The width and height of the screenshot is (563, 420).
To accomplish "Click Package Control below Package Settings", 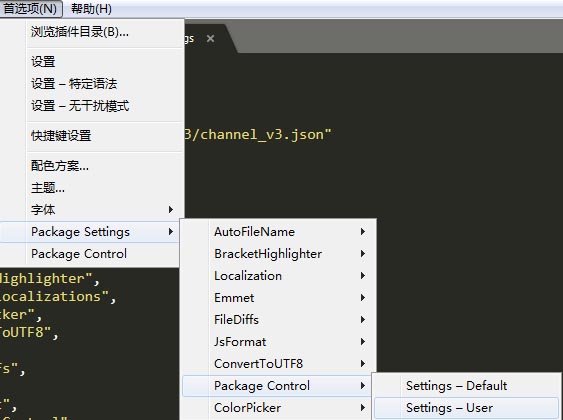I will (90, 254).
